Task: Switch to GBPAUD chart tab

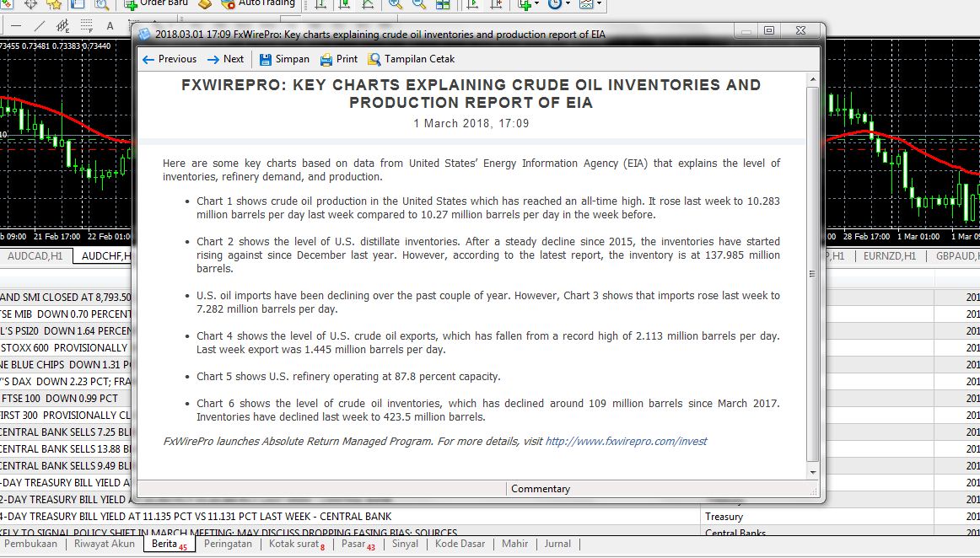Action: coord(956,256)
